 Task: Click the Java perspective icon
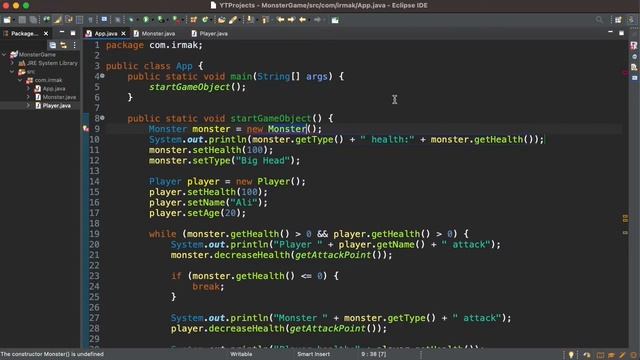[631, 20]
